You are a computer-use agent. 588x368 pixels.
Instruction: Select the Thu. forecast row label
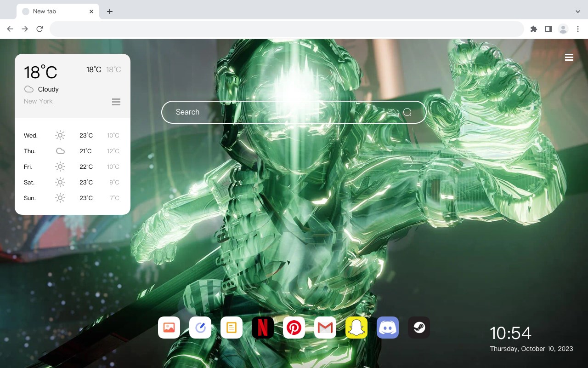pos(30,151)
